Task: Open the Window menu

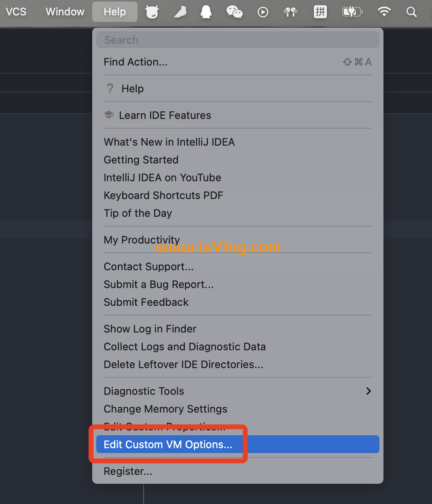Action: [65, 12]
